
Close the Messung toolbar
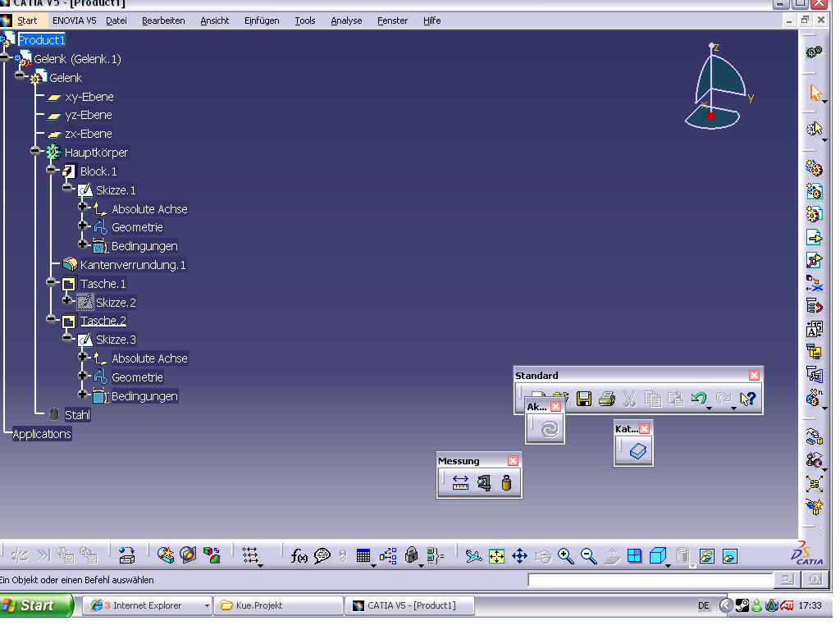[513, 461]
